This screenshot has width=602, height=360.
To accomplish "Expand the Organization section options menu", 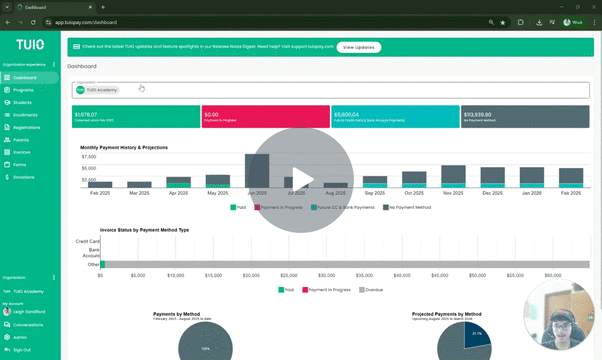I will click(x=54, y=277).
